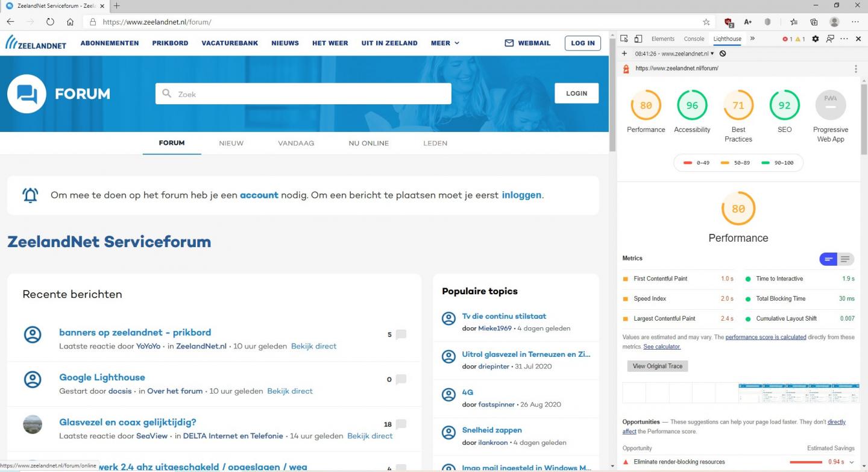Open topic Glasvezel en coax gelijktijdig?

[x=128, y=422]
